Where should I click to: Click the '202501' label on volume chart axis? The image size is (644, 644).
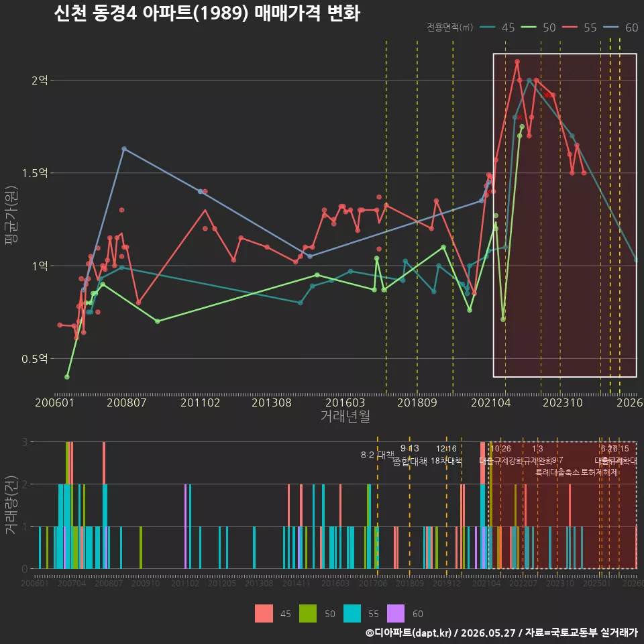coord(597,583)
